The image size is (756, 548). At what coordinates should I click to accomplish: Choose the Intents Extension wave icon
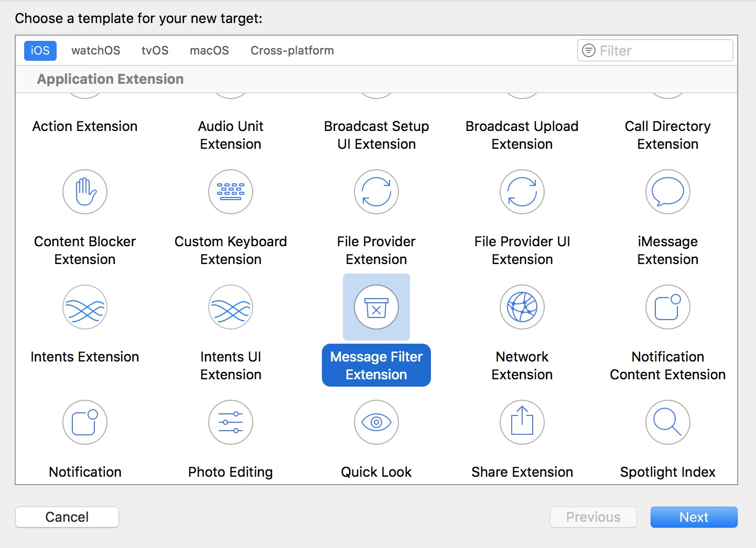pyautogui.click(x=85, y=307)
